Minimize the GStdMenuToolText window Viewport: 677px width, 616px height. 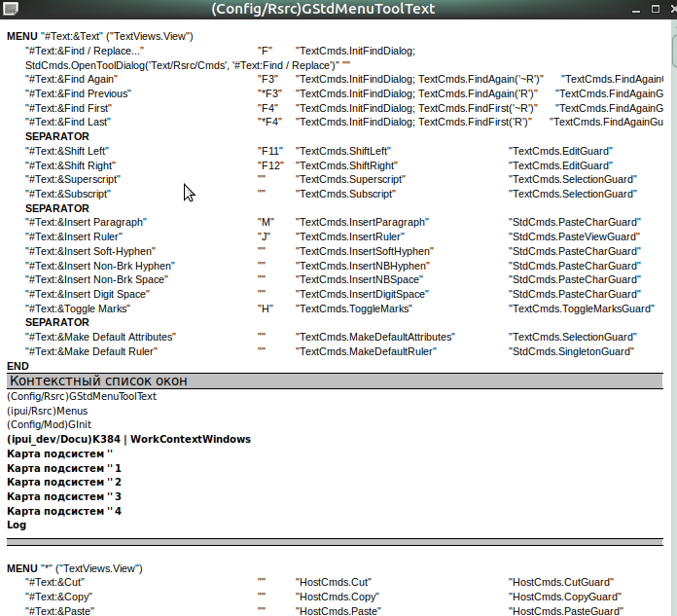635,9
